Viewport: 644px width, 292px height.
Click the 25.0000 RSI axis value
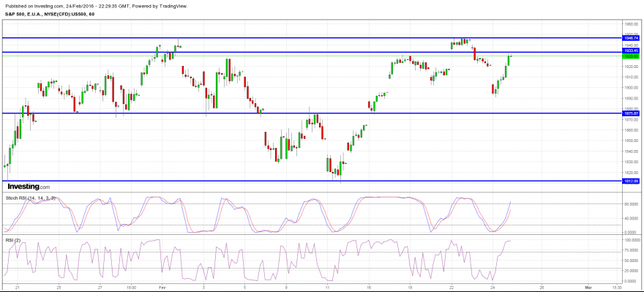click(x=632, y=271)
